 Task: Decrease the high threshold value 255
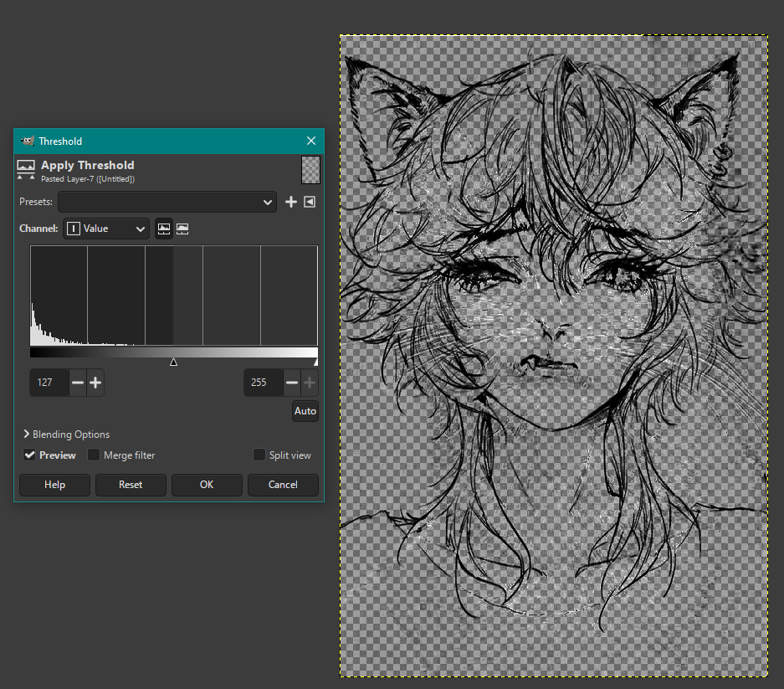[x=292, y=383]
